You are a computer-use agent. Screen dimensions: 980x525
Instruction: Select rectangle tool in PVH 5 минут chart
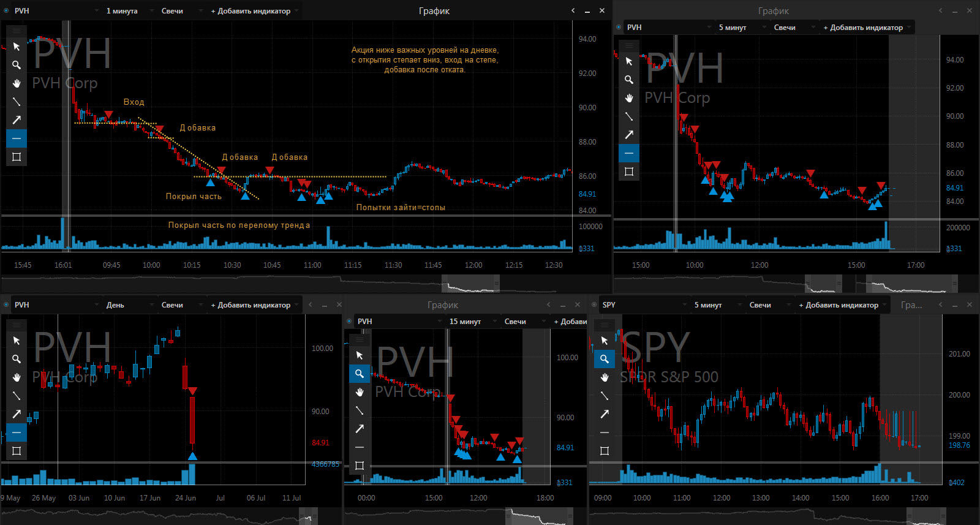tap(629, 172)
